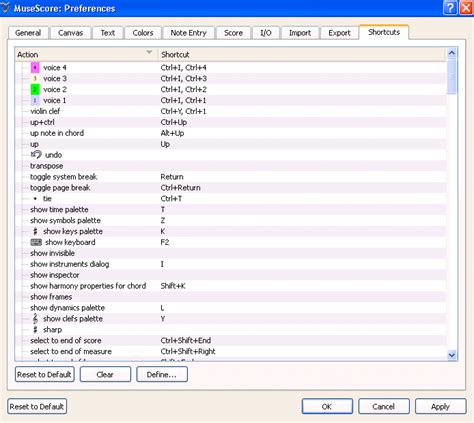Select the voice 3 number icon
474x423 pixels.
coord(35,79)
